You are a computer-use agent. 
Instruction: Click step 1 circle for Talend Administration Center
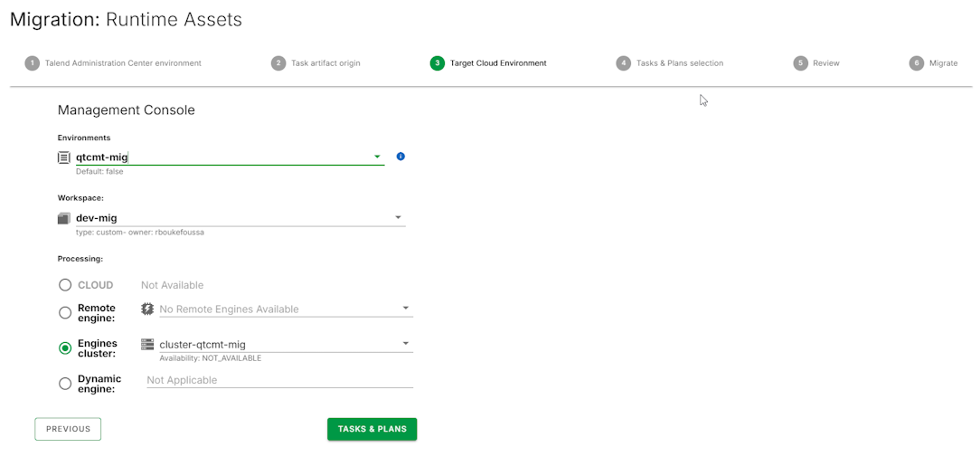coord(33,63)
